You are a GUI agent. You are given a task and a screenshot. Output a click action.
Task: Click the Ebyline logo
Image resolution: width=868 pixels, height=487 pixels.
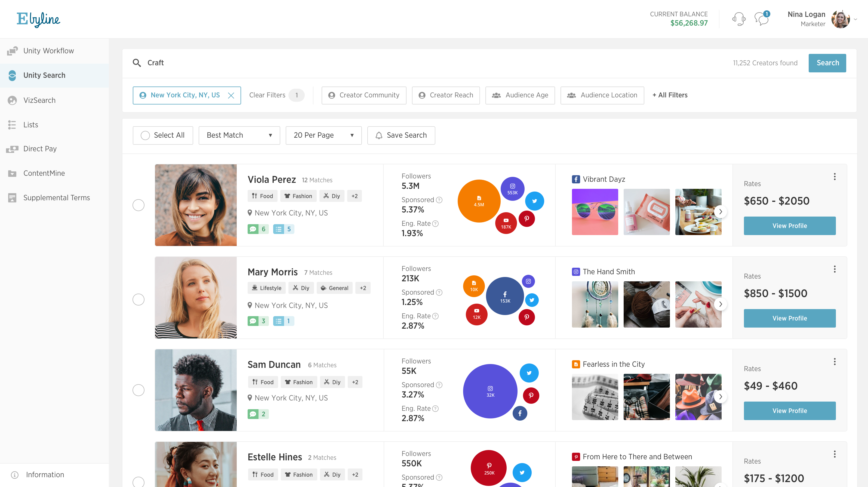[x=38, y=19]
